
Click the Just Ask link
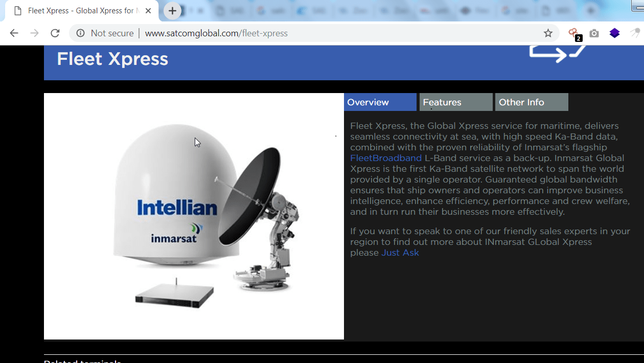pyautogui.click(x=400, y=253)
